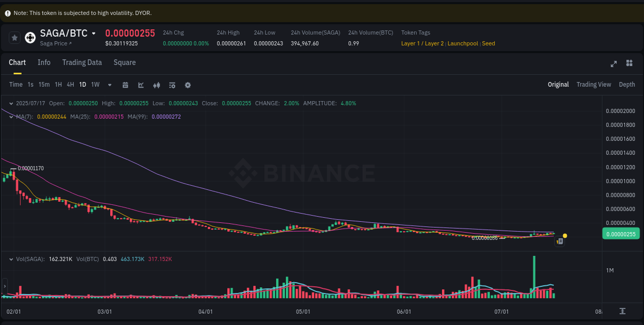
Task: Select the 1W timeframe
Action: pos(95,85)
